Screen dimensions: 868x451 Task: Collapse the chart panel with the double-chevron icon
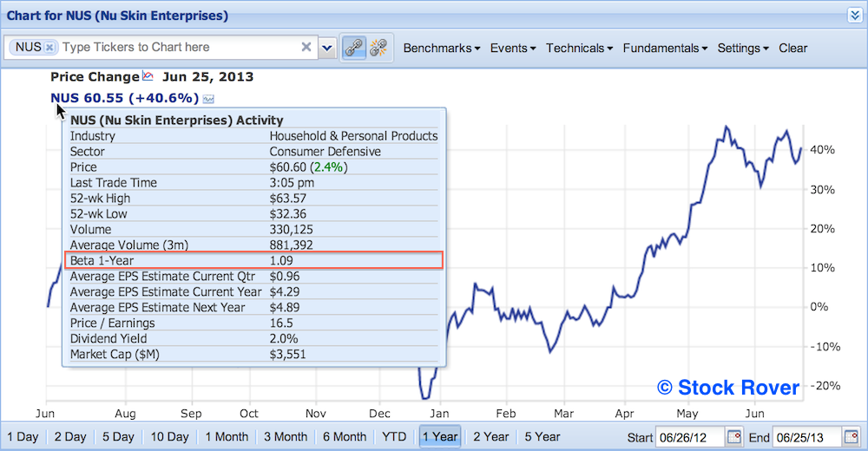coord(854,16)
